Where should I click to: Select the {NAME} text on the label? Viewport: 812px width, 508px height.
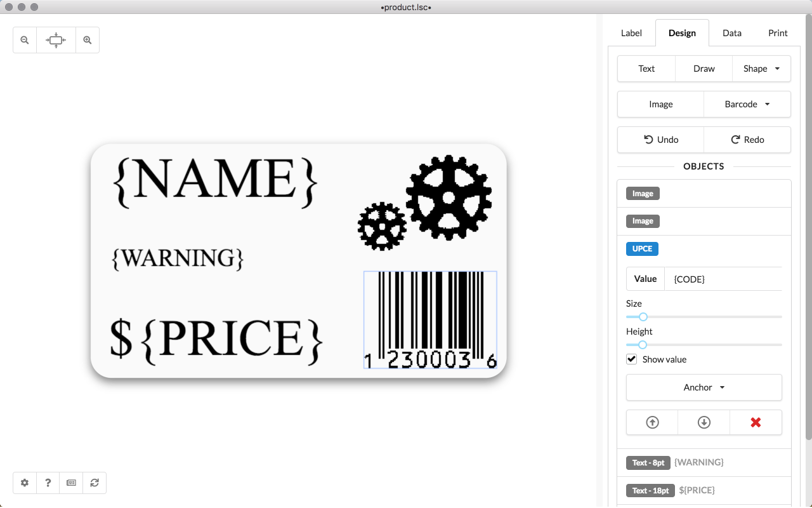[x=215, y=182]
